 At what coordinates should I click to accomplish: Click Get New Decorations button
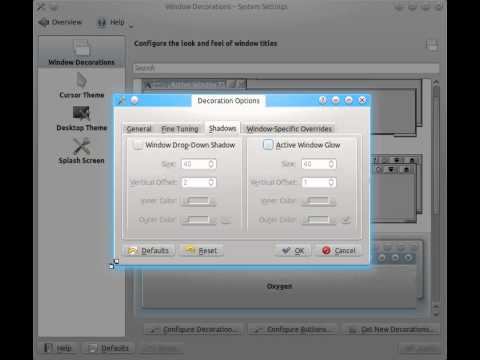(x=391, y=329)
